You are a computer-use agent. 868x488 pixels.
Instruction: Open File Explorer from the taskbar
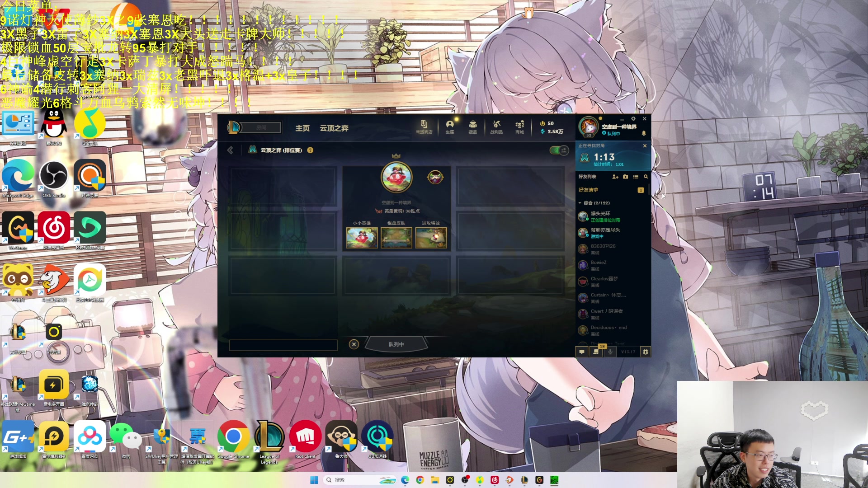(435, 480)
